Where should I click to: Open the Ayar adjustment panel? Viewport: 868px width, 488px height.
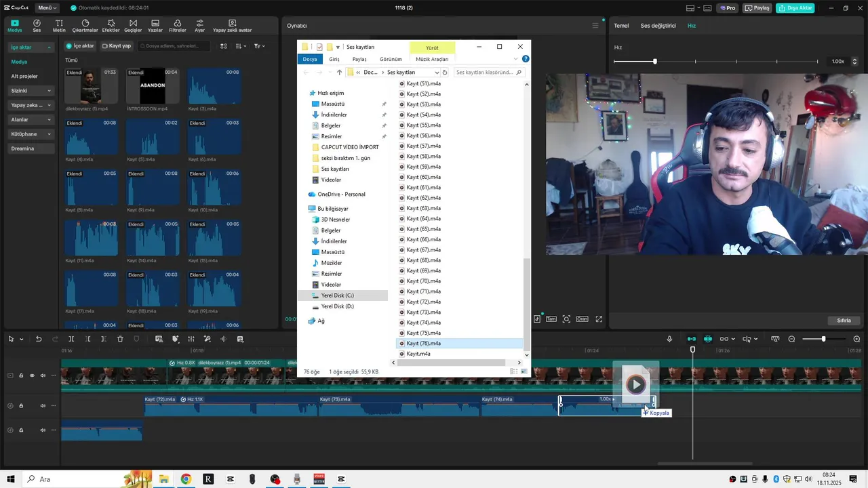tap(199, 26)
